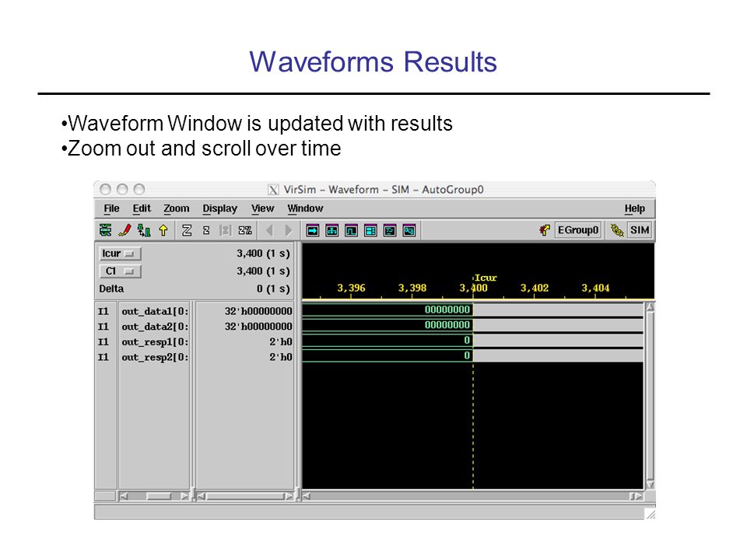Screen dimensions: 747x560
Task: Open the Display menu
Action: click(219, 208)
